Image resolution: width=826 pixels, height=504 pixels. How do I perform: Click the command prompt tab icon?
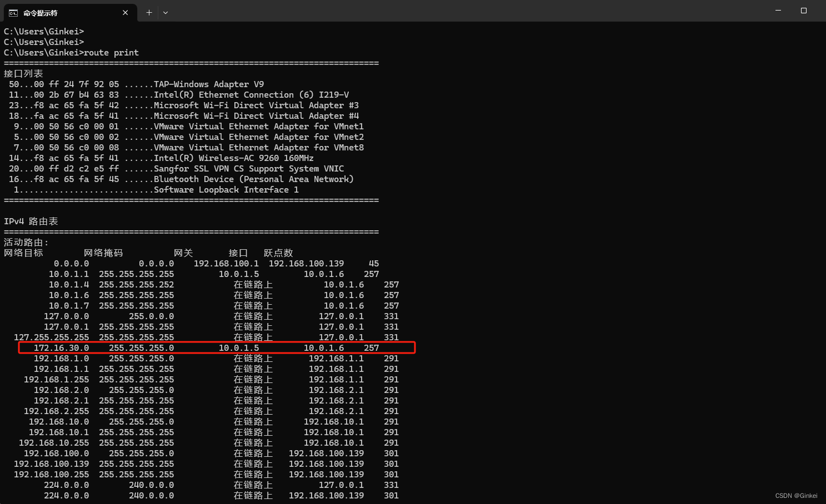[13, 13]
